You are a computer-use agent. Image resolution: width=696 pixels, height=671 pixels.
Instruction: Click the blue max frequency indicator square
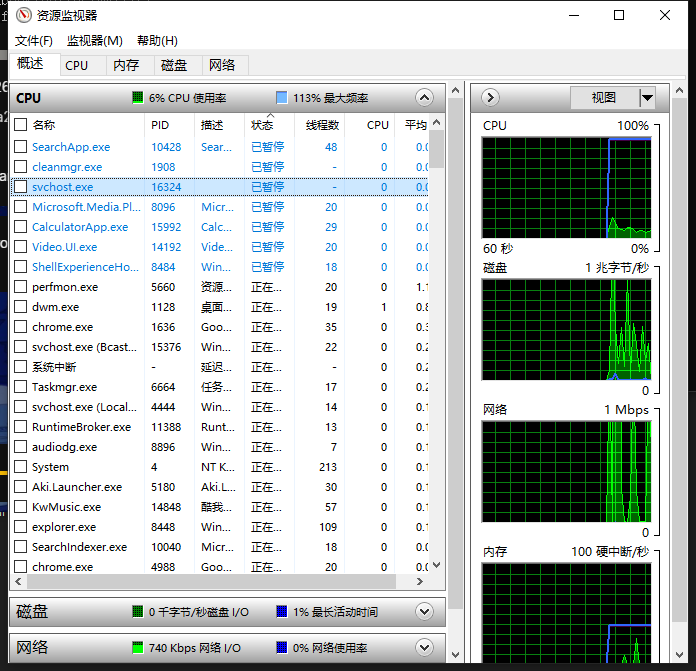click(x=281, y=98)
